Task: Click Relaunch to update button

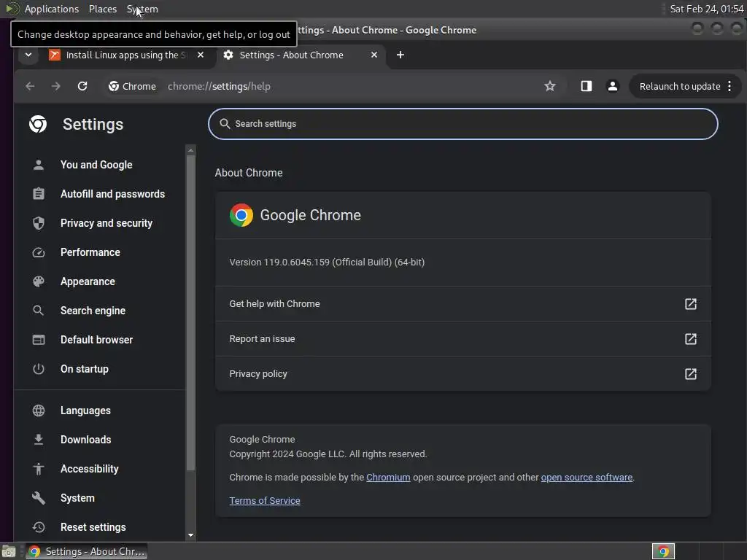Action: pos(680,86)
